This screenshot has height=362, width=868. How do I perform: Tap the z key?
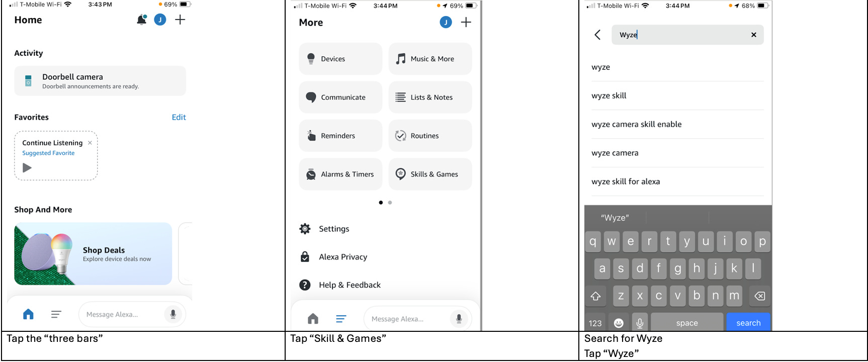621,296
